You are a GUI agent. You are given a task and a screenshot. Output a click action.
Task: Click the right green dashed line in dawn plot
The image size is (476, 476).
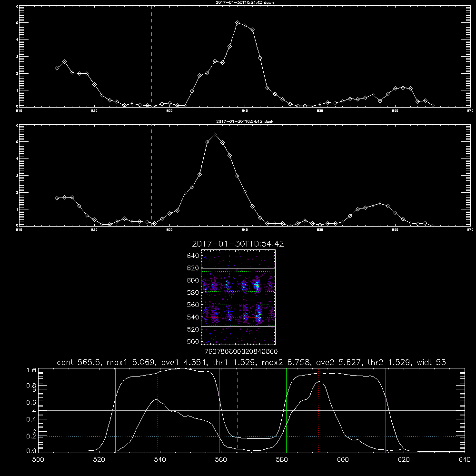[263, 56]
